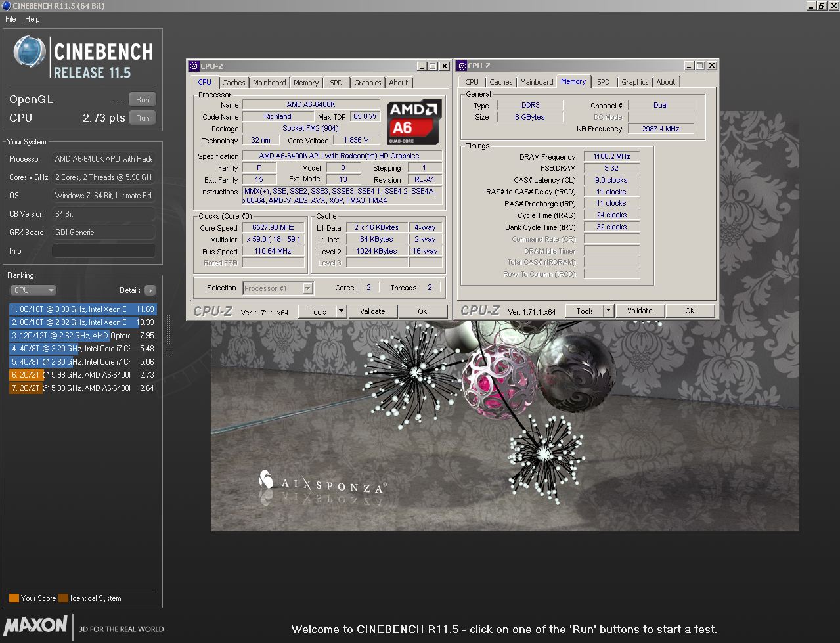
Task: Click the processor name AMD A6-6400K field
Action: [311, 104]
